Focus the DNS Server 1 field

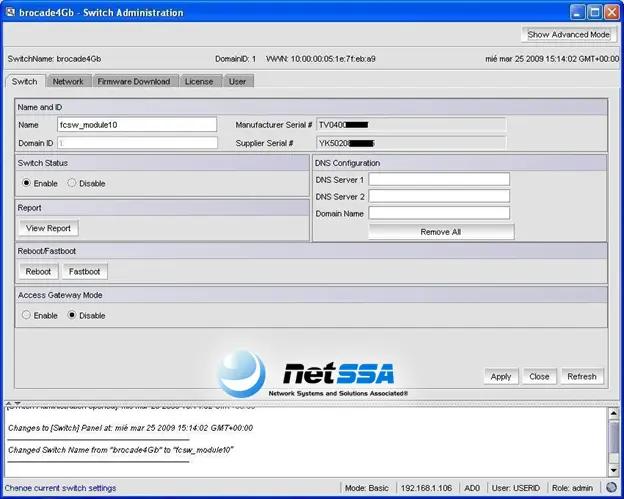(x=439, y=179)
